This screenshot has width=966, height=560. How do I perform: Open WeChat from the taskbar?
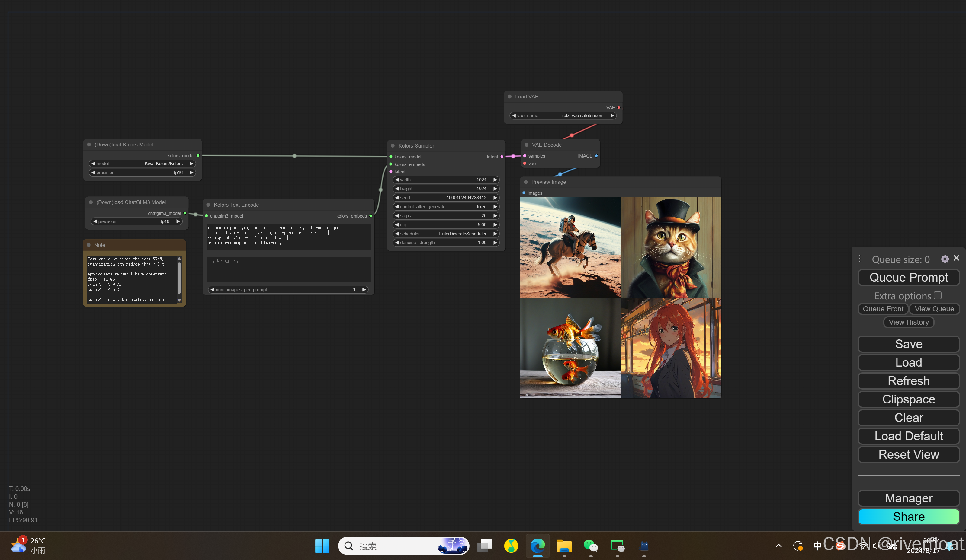coord(590,546)
